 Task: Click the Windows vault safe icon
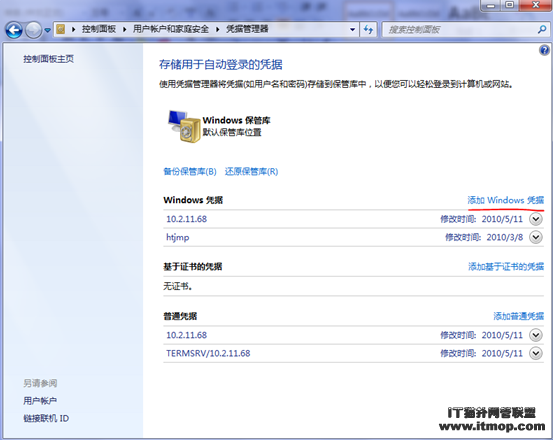point(183,126)
